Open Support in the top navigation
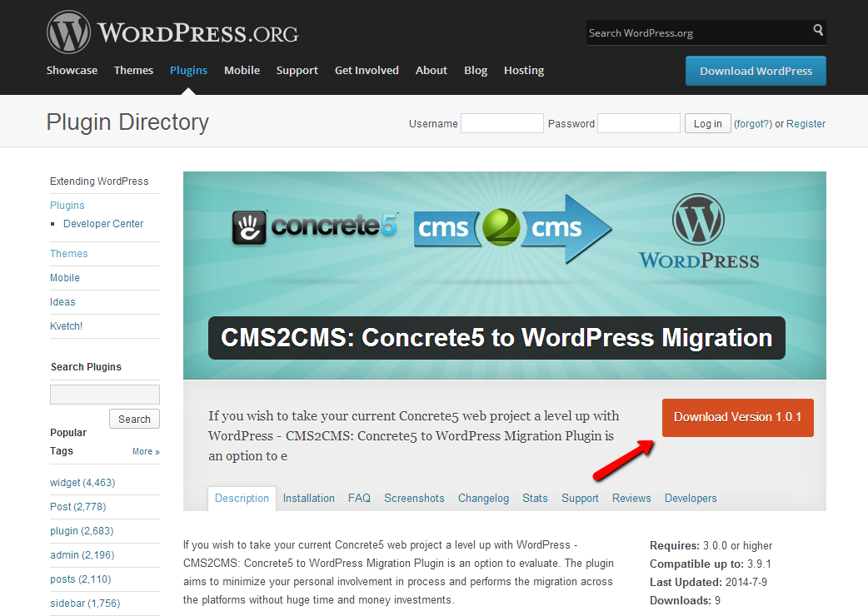This screenshot has height=616, width=868. tap(297, 70)
